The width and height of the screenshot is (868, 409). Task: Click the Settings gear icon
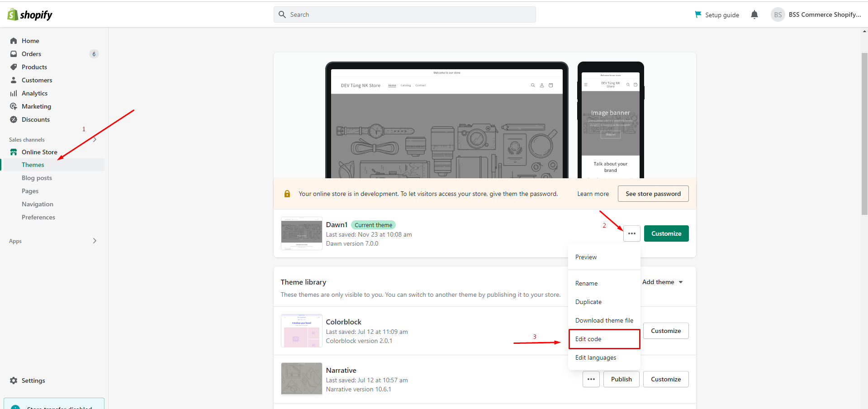click(14, 380)
